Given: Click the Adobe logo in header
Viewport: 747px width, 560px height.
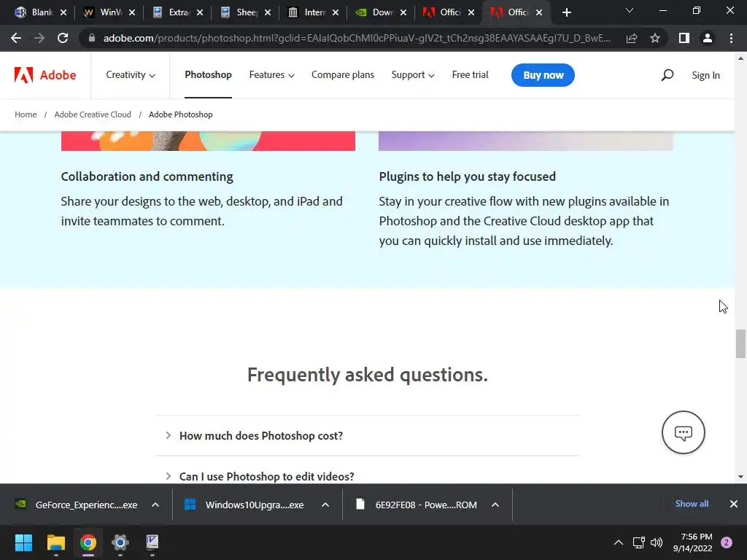Looking at the screenshot, I should (44, 75).
